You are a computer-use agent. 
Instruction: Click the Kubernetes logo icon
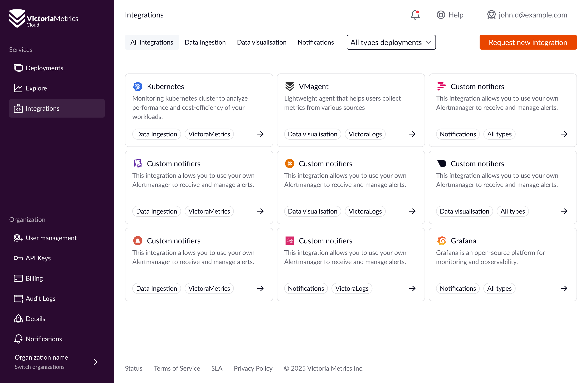click(138, 86)
